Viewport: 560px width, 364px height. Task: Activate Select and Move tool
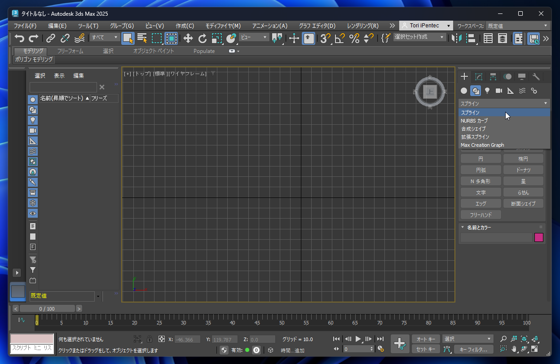tap(188, 38)
